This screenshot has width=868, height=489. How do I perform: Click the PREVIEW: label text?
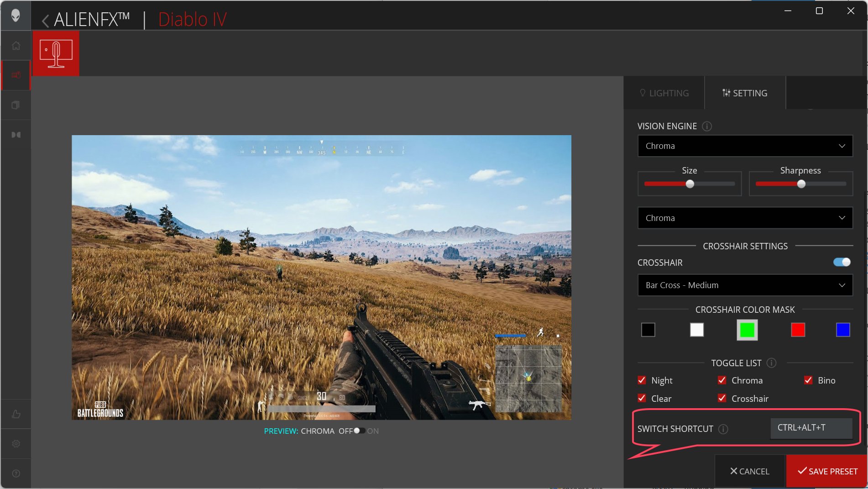281,431
